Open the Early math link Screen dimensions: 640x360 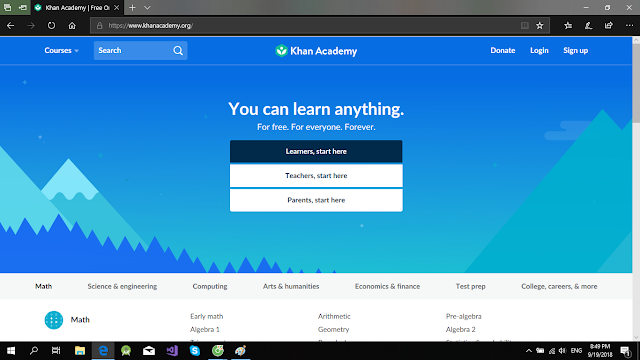(207, 316)
